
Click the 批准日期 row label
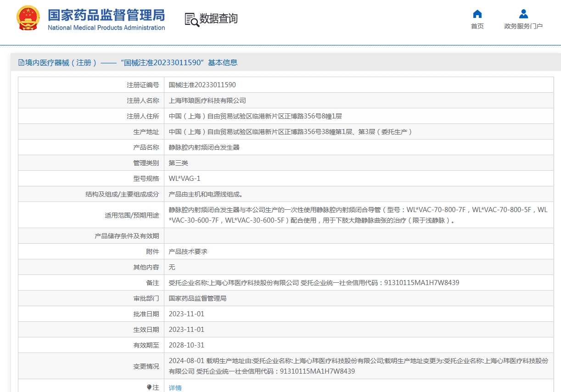tap(146, 314)
